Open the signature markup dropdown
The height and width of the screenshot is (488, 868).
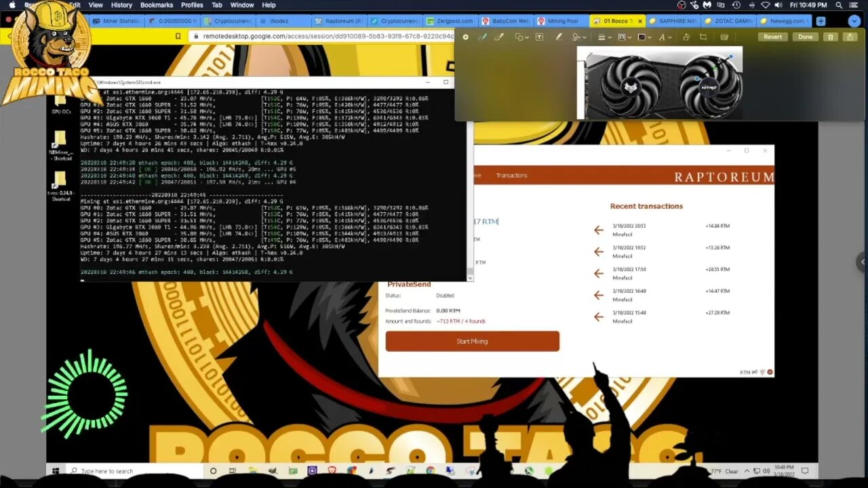pyautogui.click(x=578, y=37)
